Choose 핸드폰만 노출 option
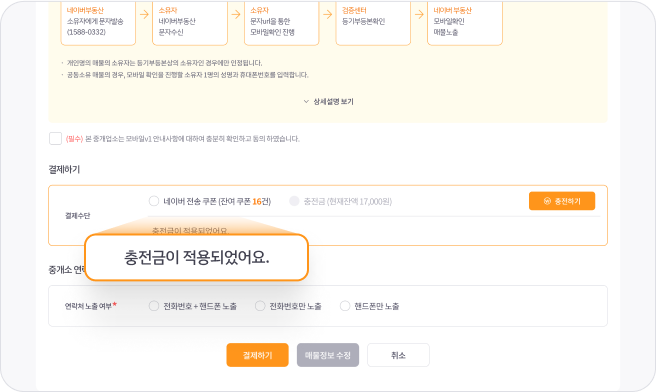 (x=345, y=306)
